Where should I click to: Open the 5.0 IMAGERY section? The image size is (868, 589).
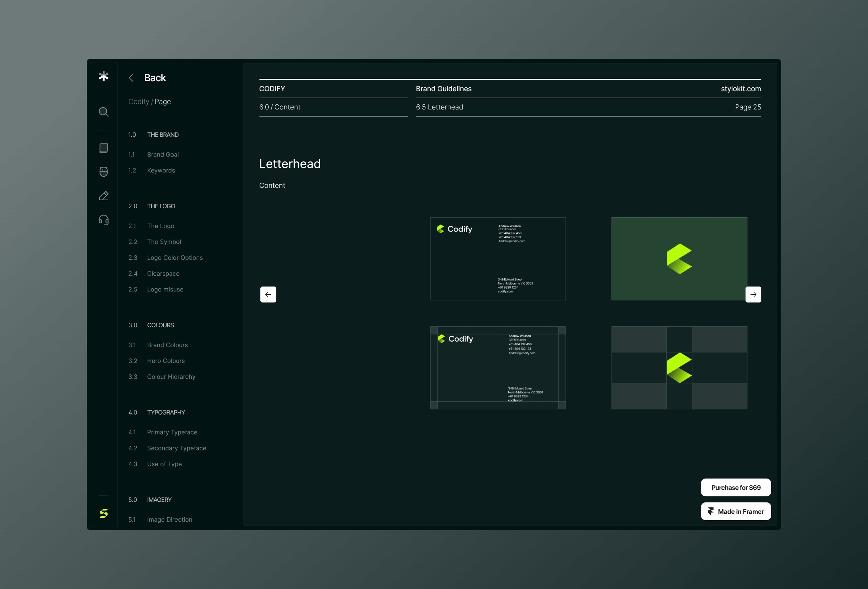point(159,500)
